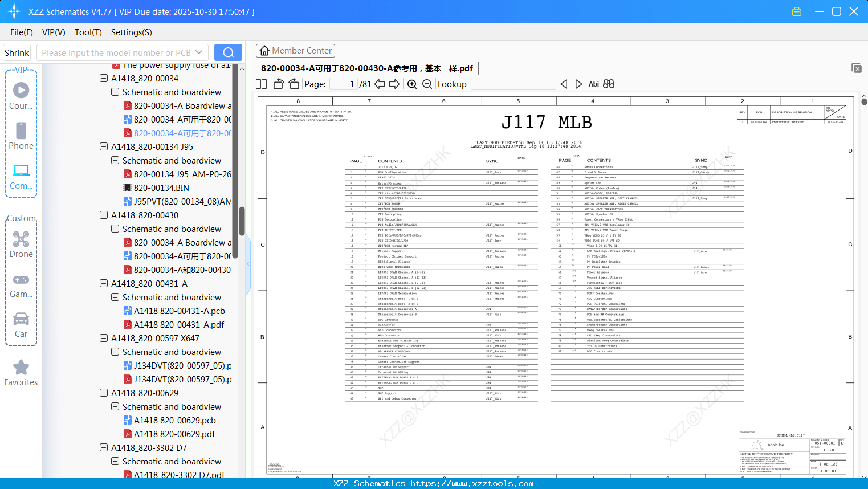Viewport: 868px width, 489px height.
Task: Click the zoom in magnifier icon
Action: [x=412, y=84]
